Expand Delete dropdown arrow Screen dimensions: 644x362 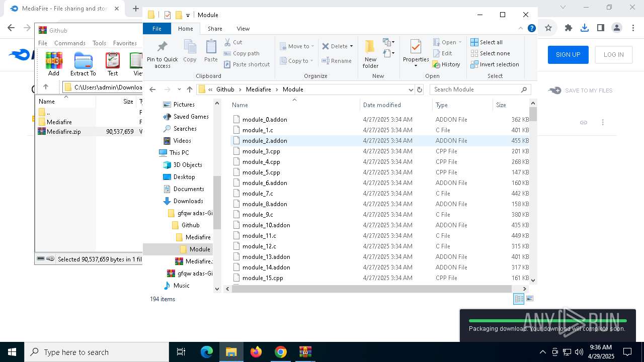[351, 46]
